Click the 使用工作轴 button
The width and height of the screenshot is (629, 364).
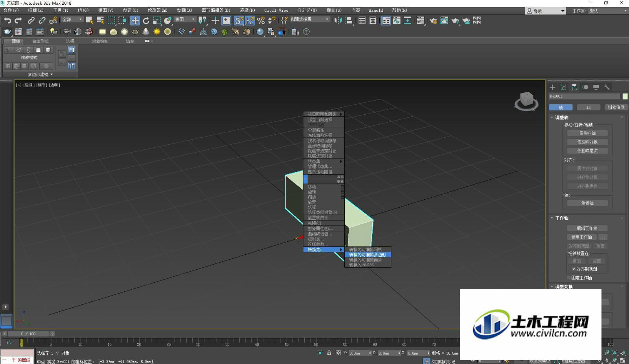click(x=581, y=237)
